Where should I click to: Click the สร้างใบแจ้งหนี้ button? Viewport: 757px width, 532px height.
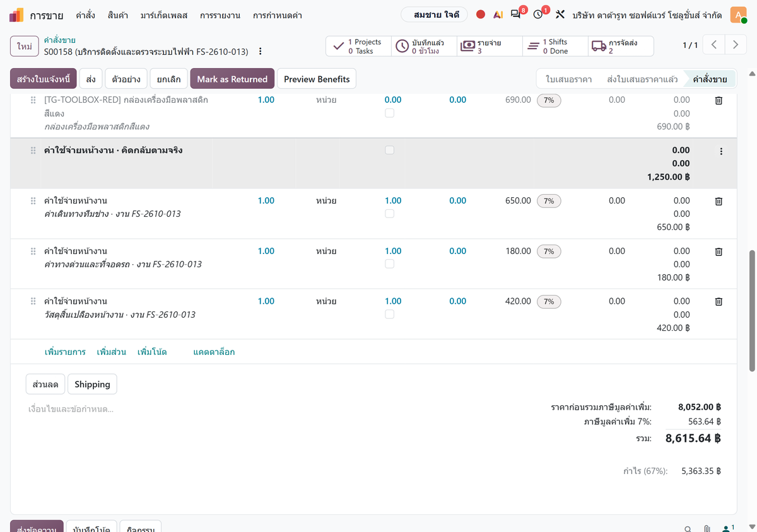click(x=44, y=79)
